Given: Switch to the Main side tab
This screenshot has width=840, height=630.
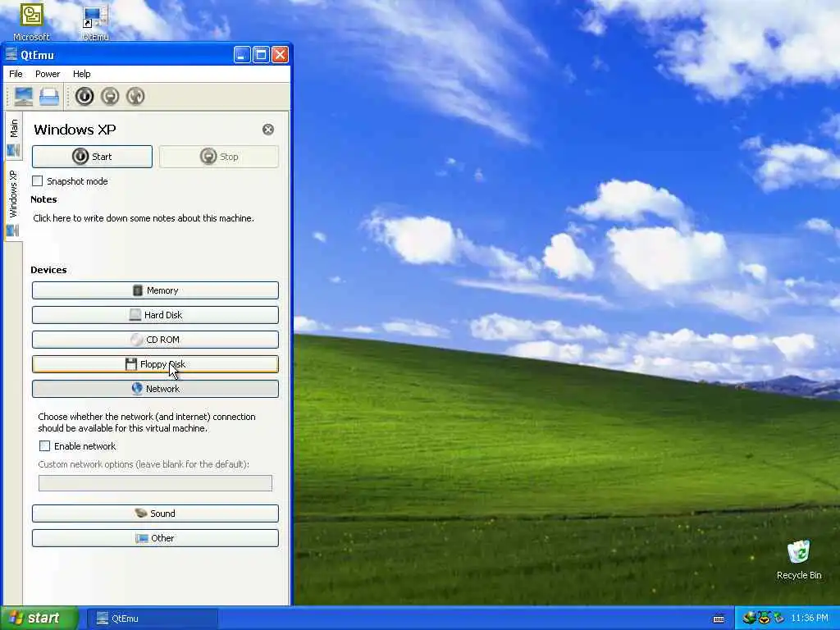Looking at the screenshot, I should [14, 137].
